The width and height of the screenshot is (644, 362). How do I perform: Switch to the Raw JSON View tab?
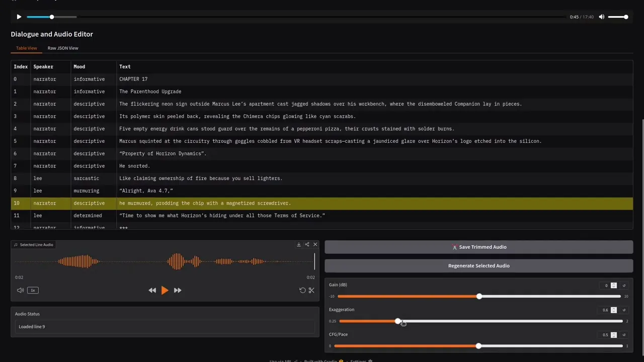coord(63,48)
